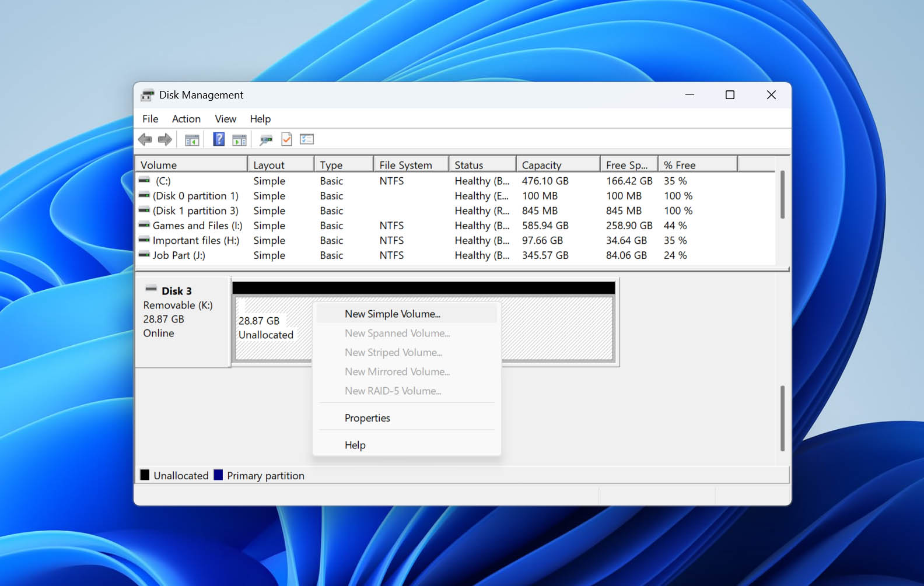Image resolution: width=924 pixels, height=586 pixels.
Task: Click the disk pane vertical scrollbar
Action: 782,418
